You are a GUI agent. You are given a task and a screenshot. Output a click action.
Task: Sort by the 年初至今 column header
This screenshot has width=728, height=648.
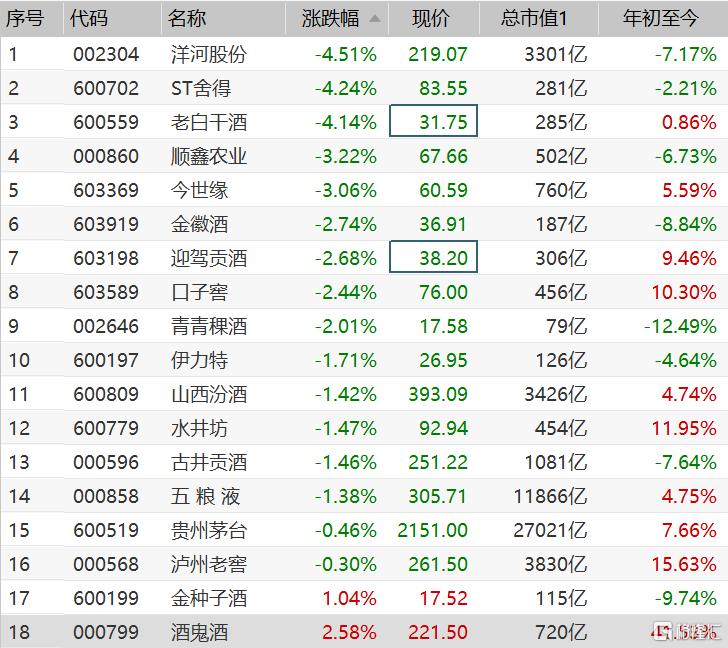tap(661, 19)
